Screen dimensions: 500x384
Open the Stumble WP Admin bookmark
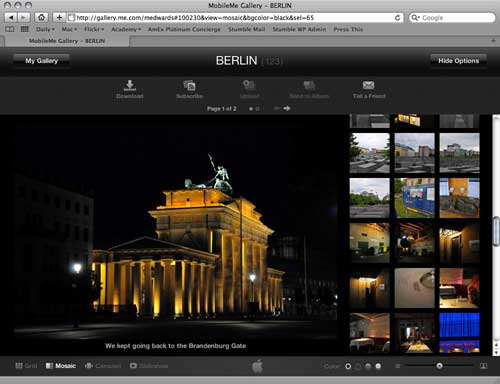click(x=299, y=29)
